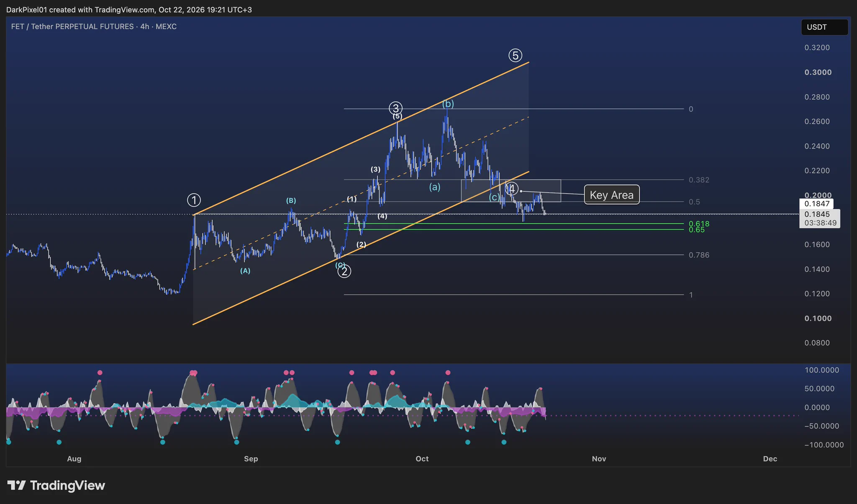The width and height of the screenshot is (857, 504).
Task: Click the Dec label on time axis
Action: coord(770,459)
